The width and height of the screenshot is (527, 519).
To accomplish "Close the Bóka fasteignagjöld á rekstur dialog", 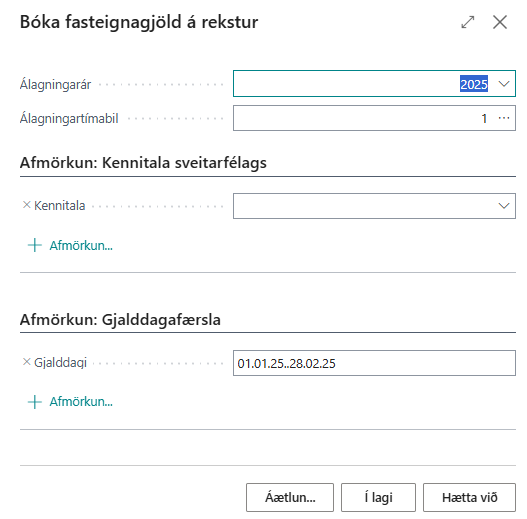I will 500,22.
